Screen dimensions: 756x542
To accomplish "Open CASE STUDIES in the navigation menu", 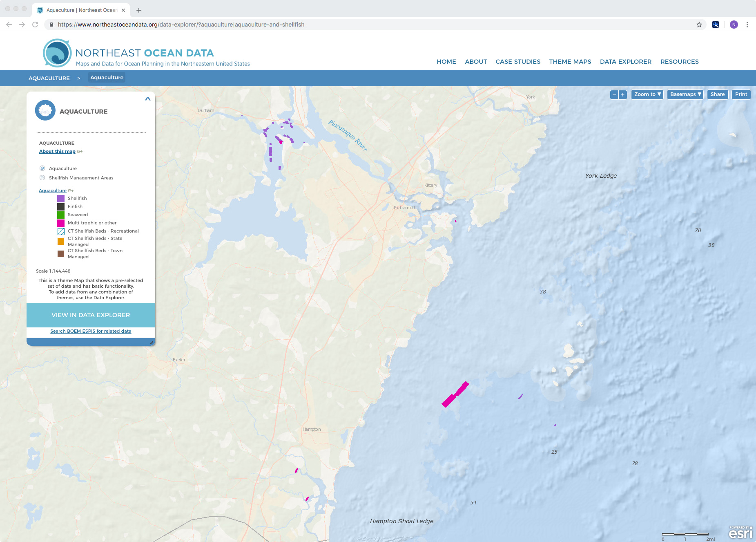I will [518, 62].
